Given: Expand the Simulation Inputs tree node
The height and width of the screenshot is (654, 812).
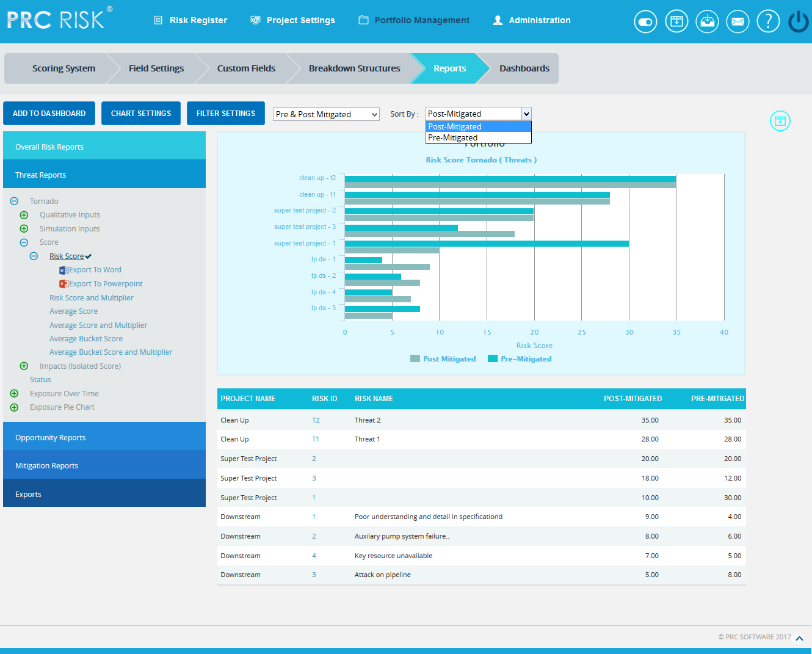Looking at the screenshot, I should tap(24, 228).
